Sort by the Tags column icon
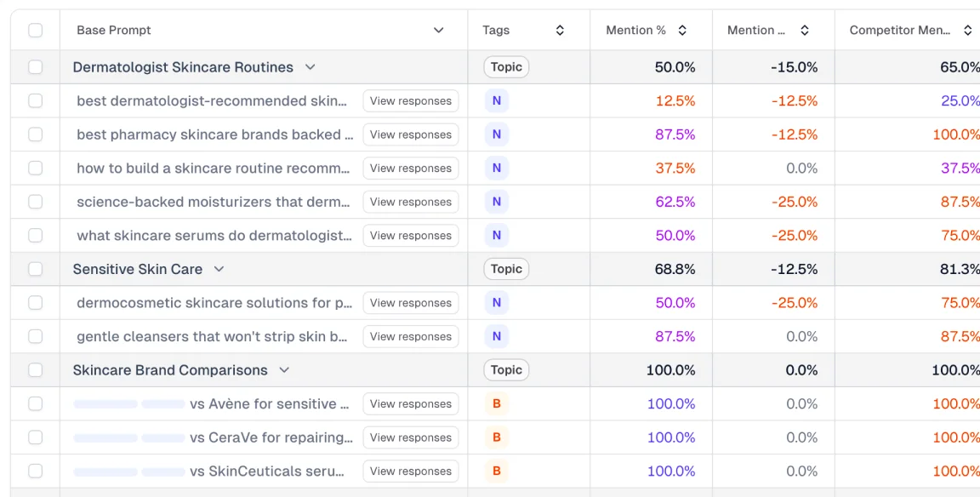This screenshot has width=980, height=497. point(560,31)
